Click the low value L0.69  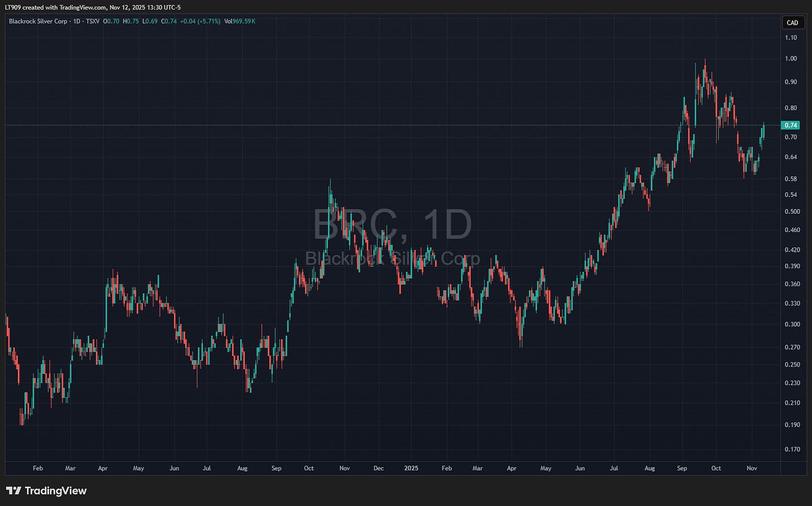point(149,21)
